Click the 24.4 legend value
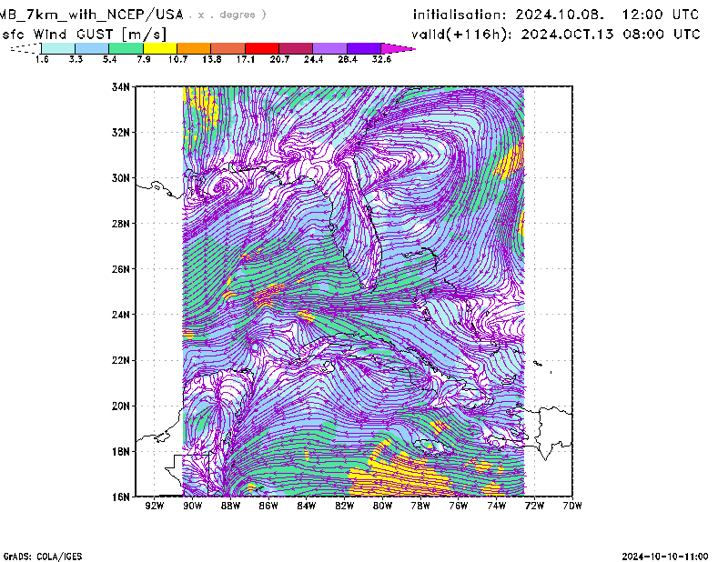 click(313, 59)
